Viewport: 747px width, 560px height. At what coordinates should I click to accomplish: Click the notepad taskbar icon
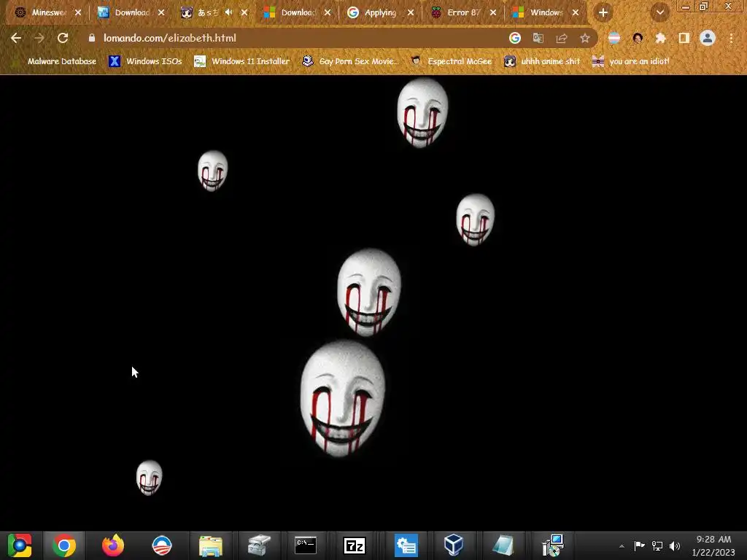click(x=503, y=545)
